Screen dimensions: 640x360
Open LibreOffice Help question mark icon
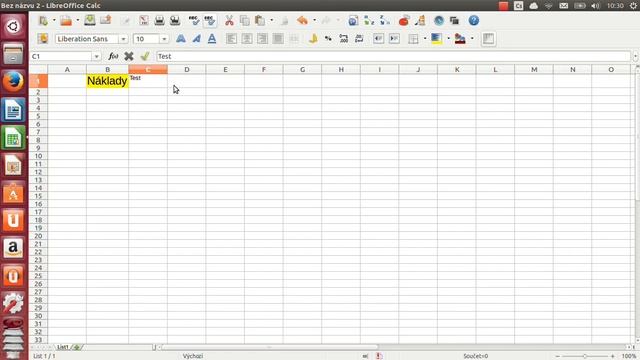[x=474, y=20]
